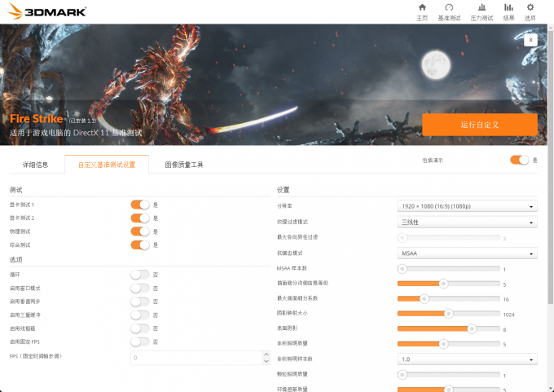
Task: Click the 分辨率 label
Action: [x=284, y=205]
